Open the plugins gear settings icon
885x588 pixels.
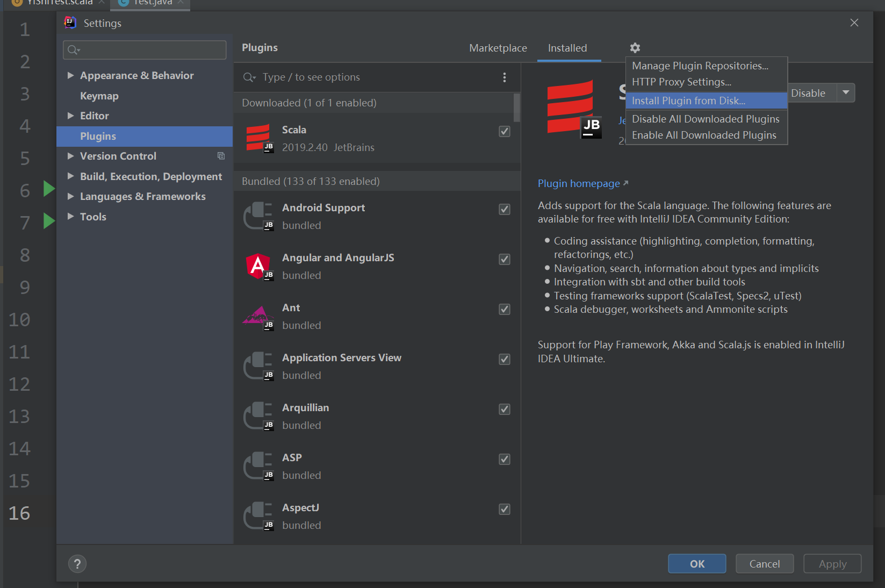click(635, 48)
